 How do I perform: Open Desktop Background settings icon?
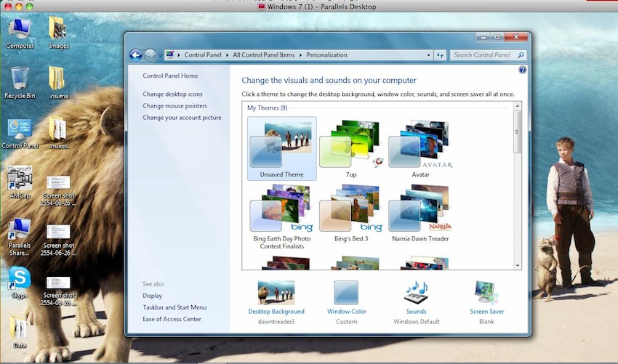[276, 292]
